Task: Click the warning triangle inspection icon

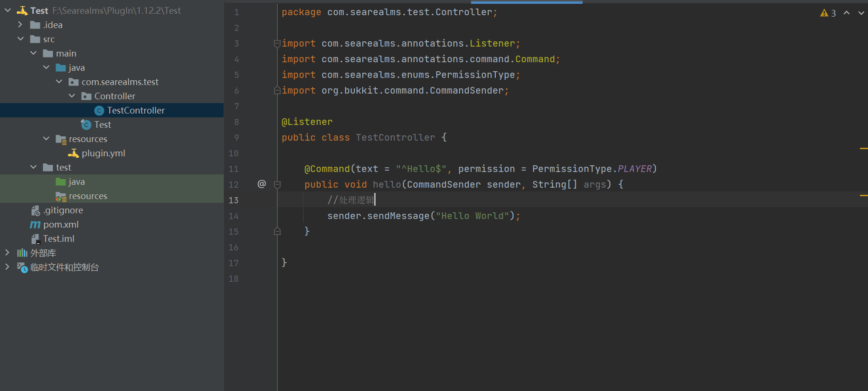Action: (824, 13)
